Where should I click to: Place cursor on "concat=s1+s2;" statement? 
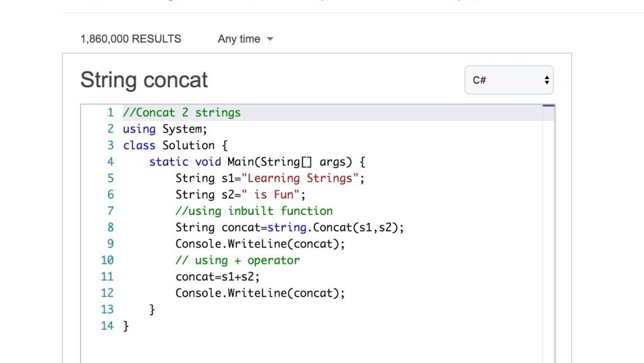click(x=217, y=276)
